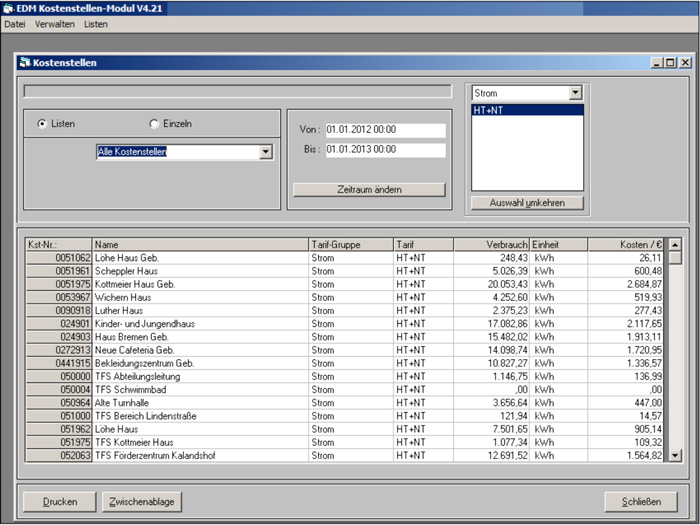
Task: Click the Zeitraum ändern button
Action: pyautogui.click(x=368, y=189)
